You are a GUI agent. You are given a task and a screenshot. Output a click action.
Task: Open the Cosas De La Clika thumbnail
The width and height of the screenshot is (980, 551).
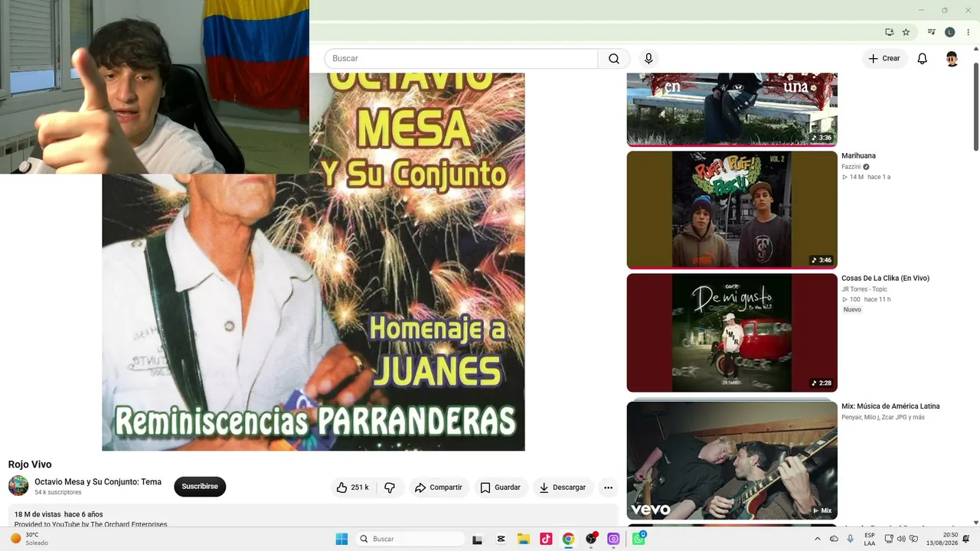click(732, 333)
